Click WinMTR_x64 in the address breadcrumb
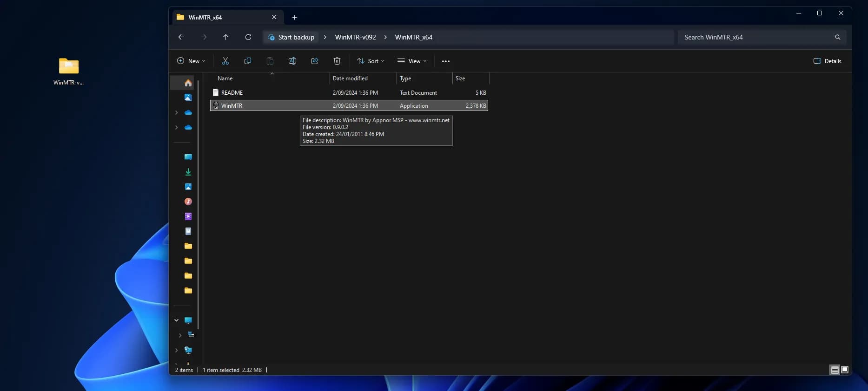 (x=414, y=37)
